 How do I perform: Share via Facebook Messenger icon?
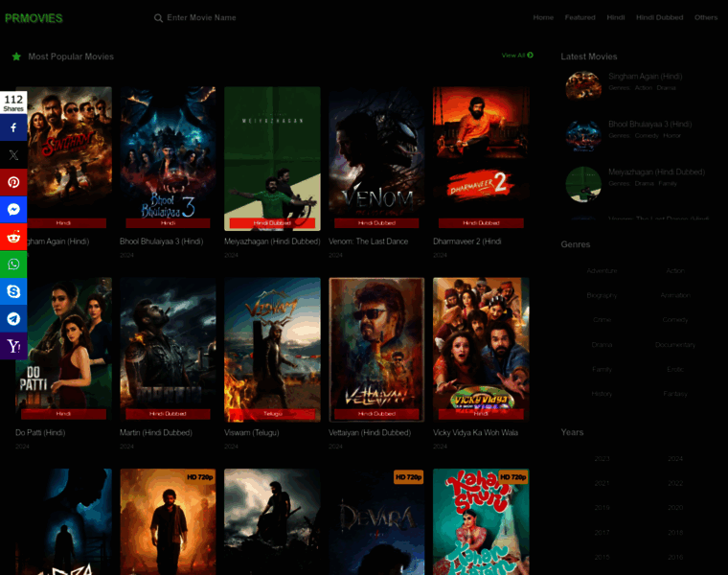[x=13, y=210]
